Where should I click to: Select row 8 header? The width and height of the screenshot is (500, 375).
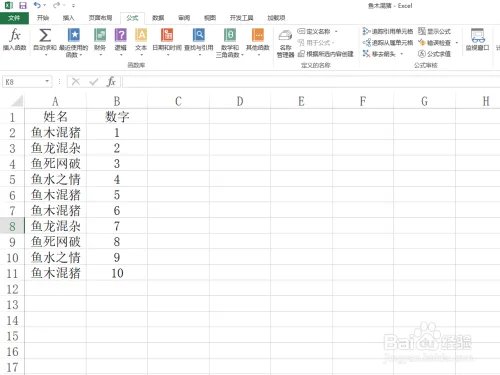coord(12,226)
